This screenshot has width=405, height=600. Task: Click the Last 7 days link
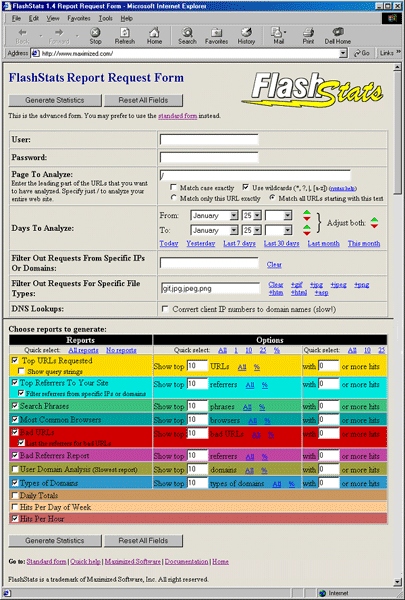click(x=240, y=243)
